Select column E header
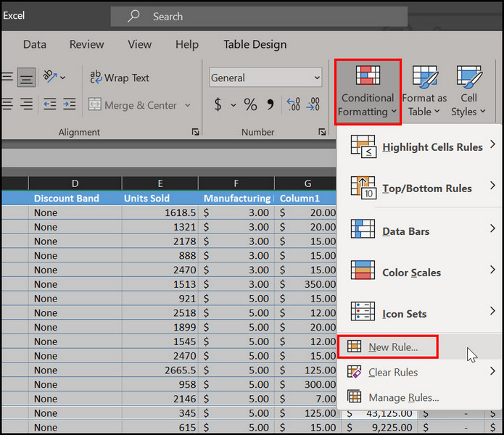 tap(160, 183)
